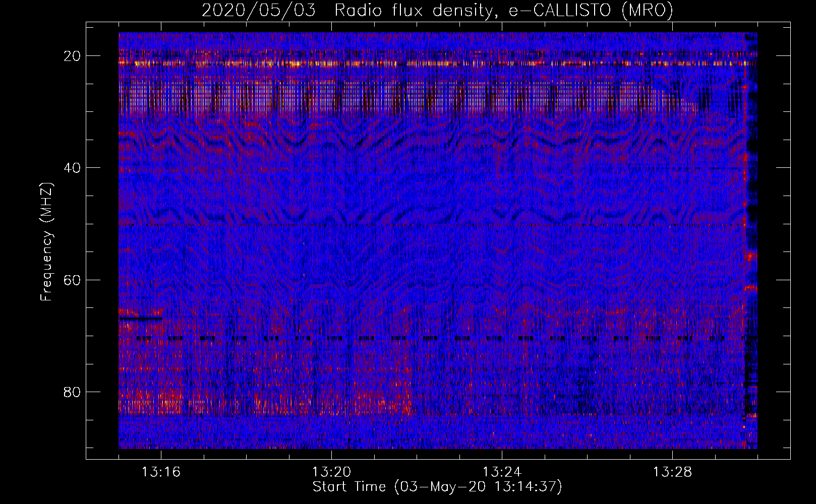The height and width of the screenshot is (504, 816).
Task: Click the 20 frequency tick label
Action: click(x=72, y=56)
